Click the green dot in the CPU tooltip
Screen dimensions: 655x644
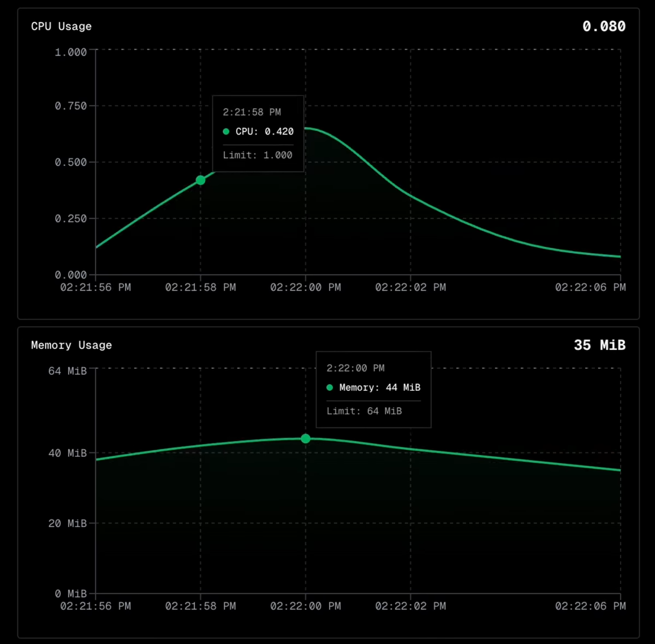[x=225, y=131]
